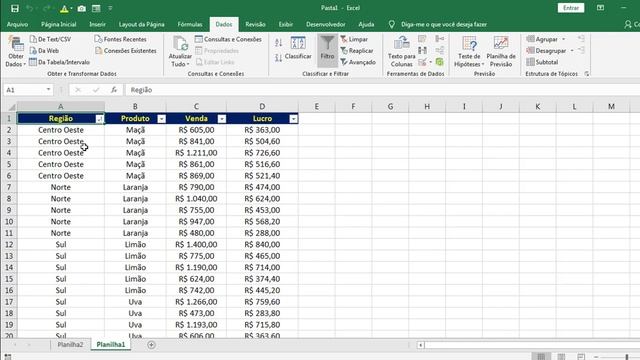
Task: Click Agrupar outline button
Action: 542,39
